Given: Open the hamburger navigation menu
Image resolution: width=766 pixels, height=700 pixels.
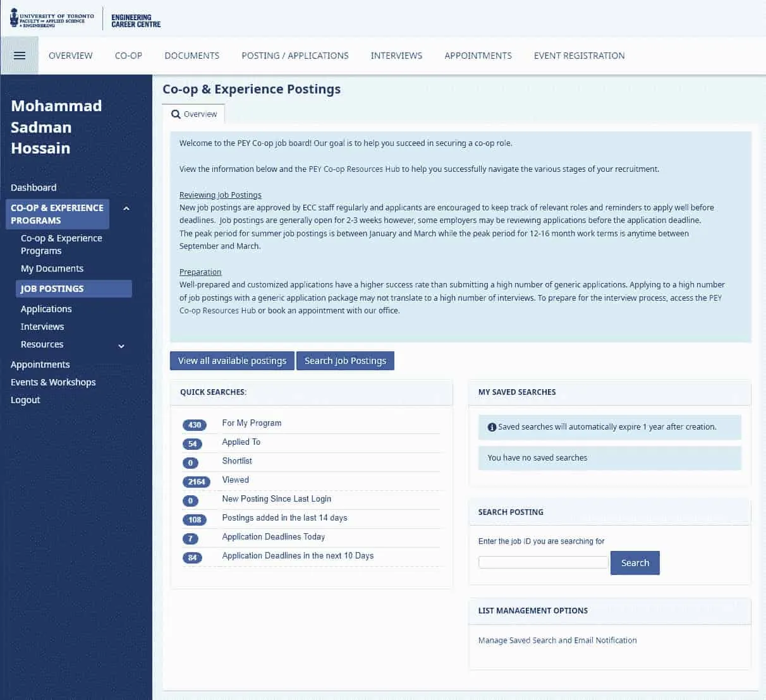Looking at the screenshot, I should 20,55.
